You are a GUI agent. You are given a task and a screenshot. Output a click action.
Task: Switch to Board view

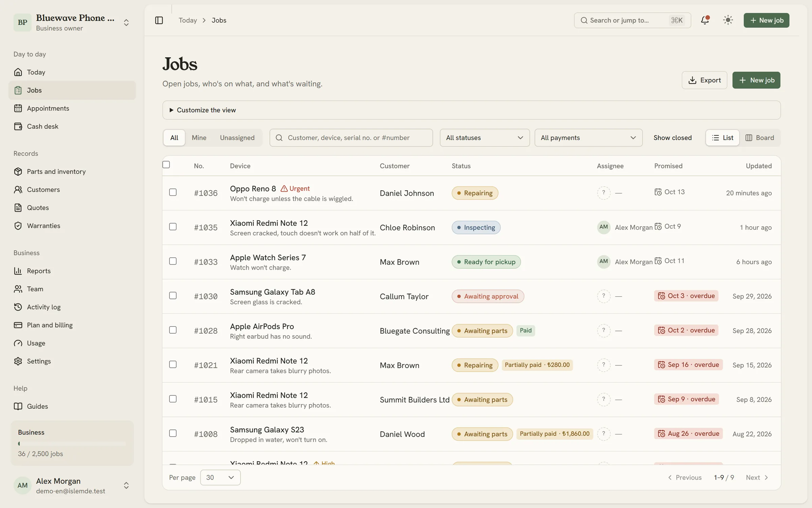[760, 138]
